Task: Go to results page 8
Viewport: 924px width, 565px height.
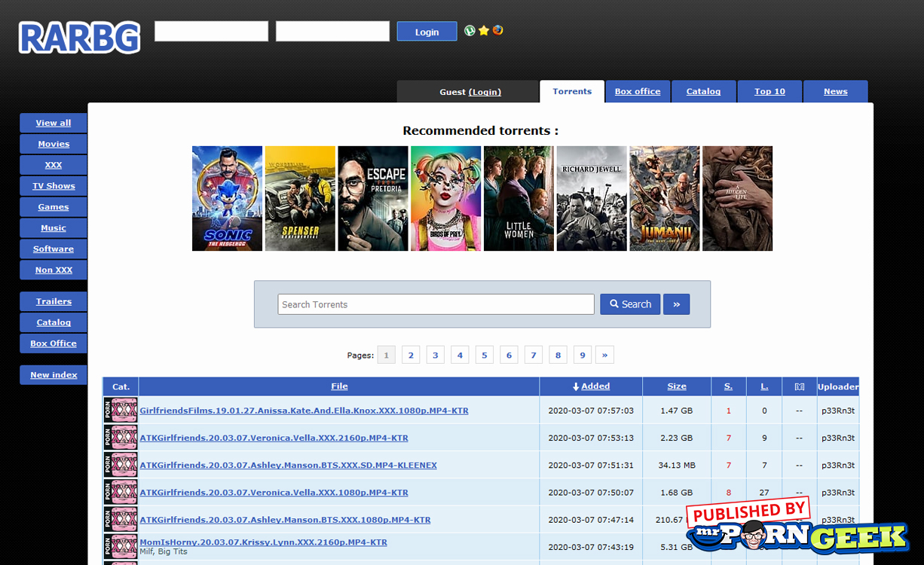Action: click(x=558, y=355)
